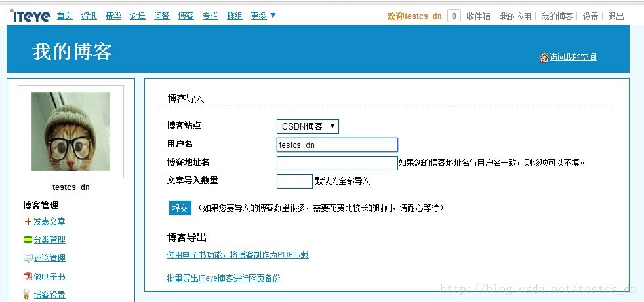Click the cat avatar picture
The width and height of the screenshot is (644, 302).
pyautogui.click(x=71, y=131)
